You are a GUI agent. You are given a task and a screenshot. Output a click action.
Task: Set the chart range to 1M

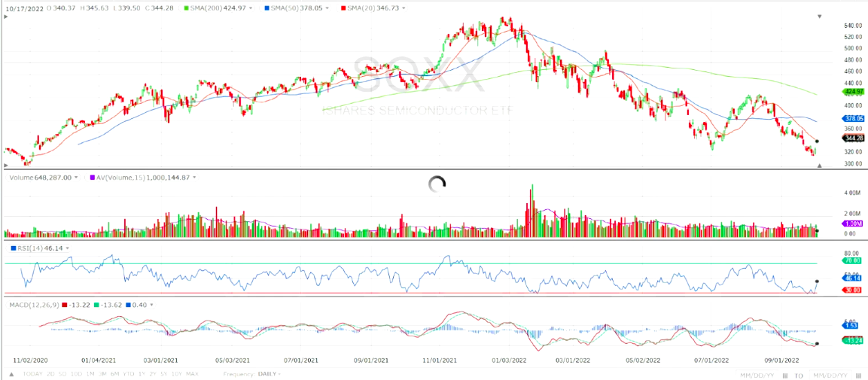click(x=92, y=375)
